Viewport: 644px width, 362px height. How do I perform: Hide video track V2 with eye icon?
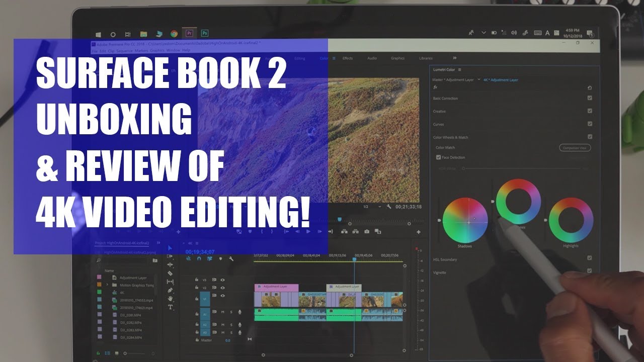click(222, 288)
